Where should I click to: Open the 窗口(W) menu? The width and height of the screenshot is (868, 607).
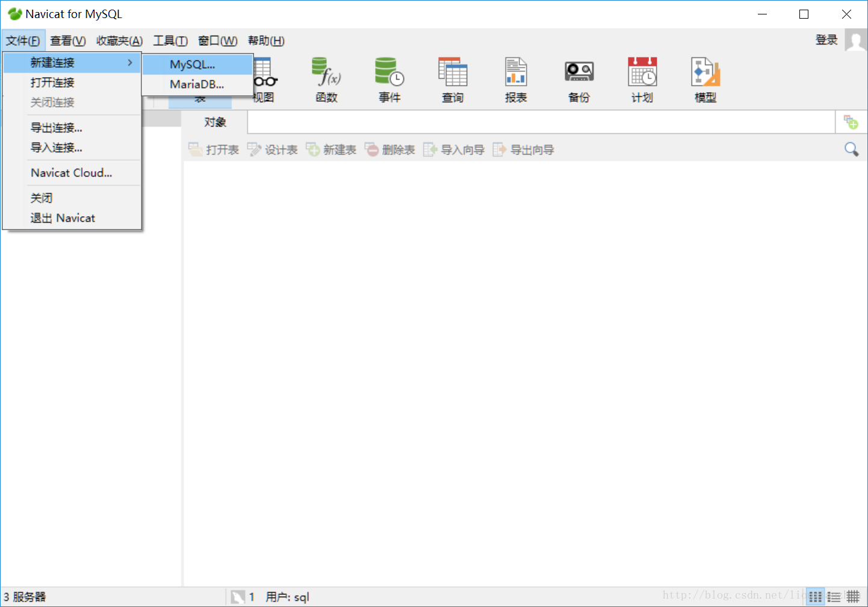218,40
